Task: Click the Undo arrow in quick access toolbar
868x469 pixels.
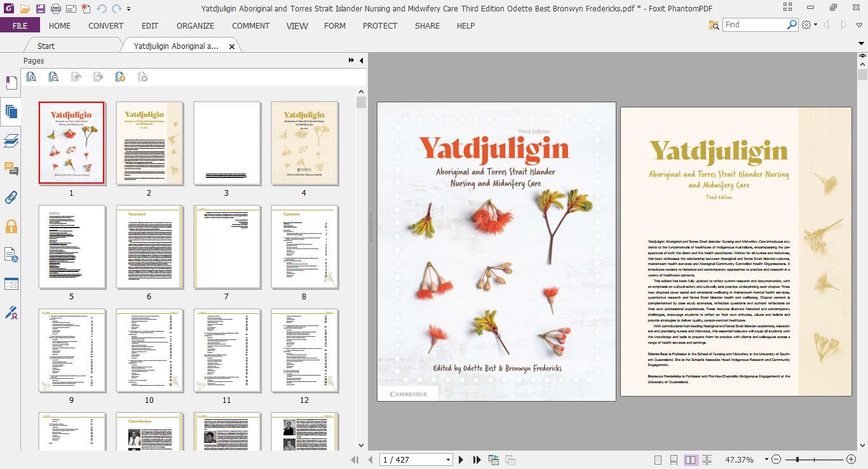Action: pyautogui.click(x=102, y=9)
